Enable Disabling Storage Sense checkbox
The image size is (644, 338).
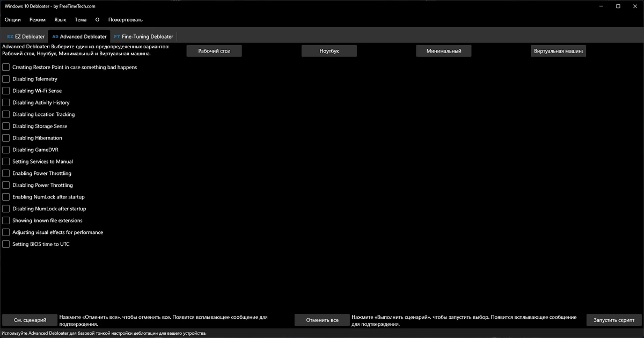pyautogui.click(x=6, y=126)
